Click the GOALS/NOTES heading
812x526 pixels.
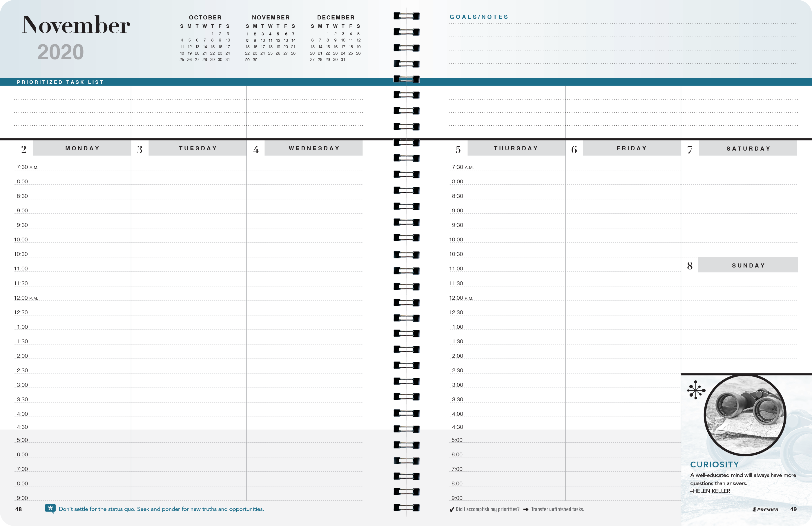479,16
